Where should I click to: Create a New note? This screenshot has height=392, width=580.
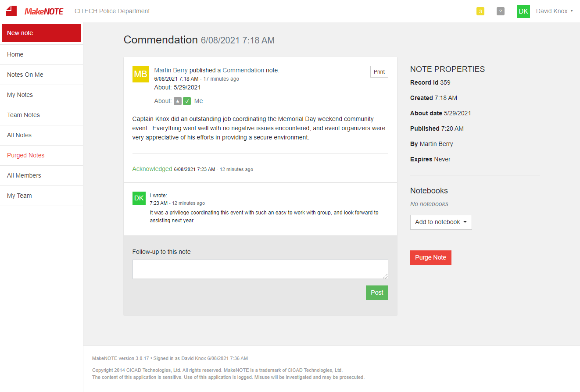(x=41, y=33)
